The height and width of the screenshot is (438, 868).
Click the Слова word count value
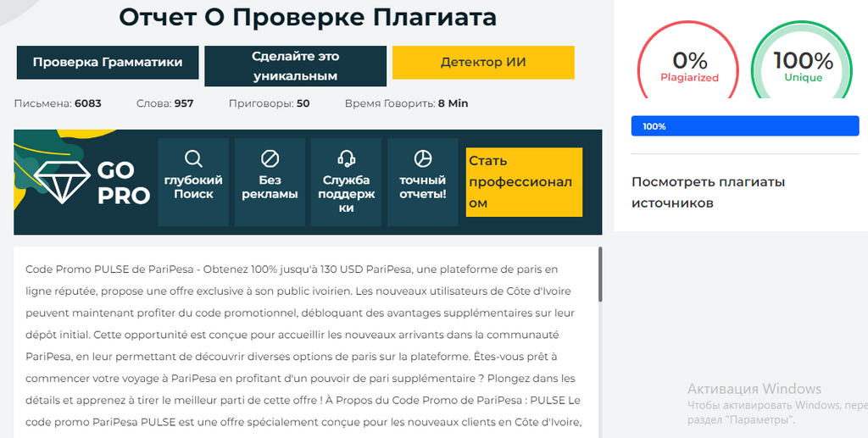184,103
